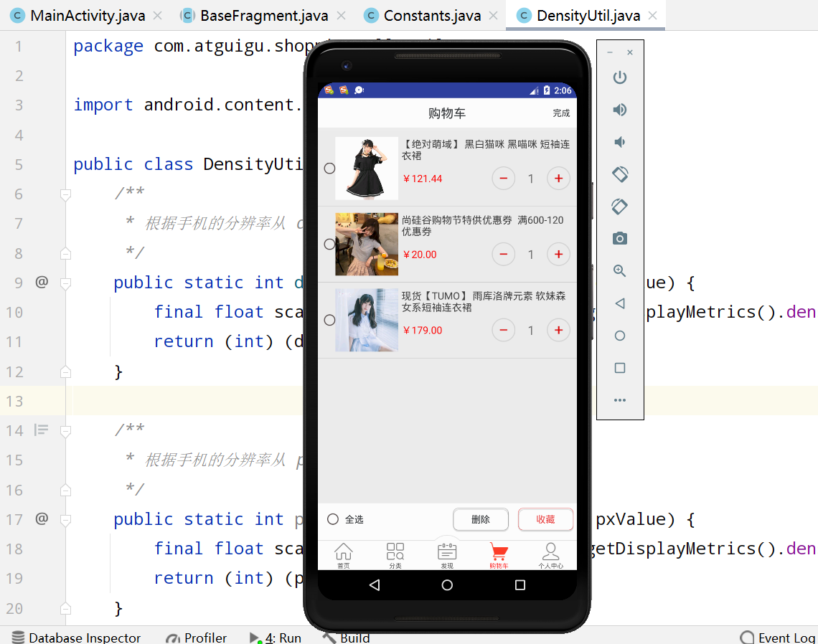Open the Database Inspector tool window
The height and width of the screenshot is (644, 818).
(x=76, y=638)
